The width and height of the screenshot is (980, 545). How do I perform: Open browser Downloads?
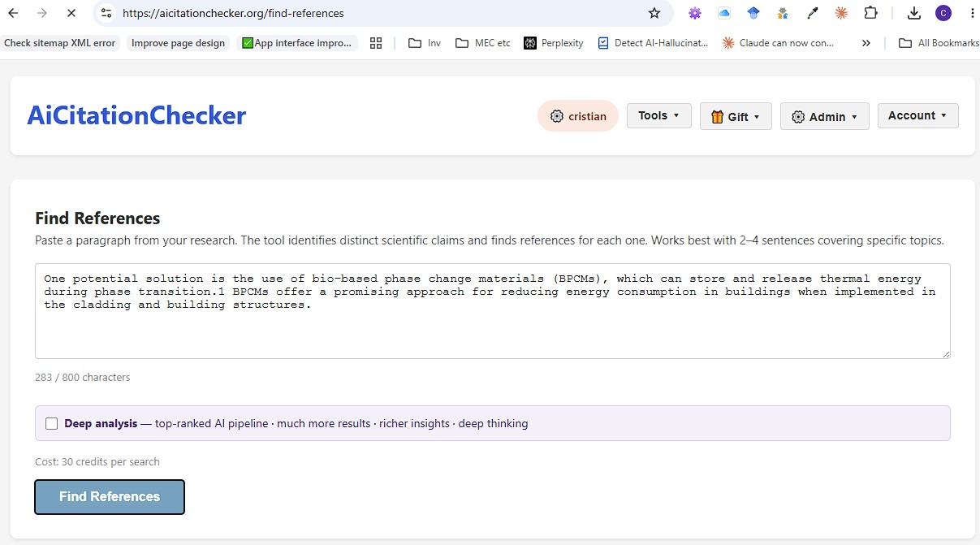[x=914, y=13]
